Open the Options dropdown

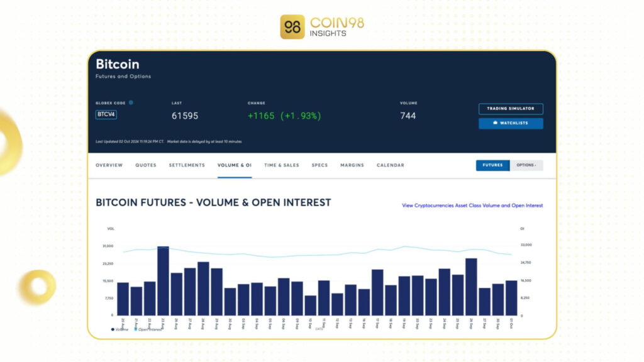[x=526, y=165]
